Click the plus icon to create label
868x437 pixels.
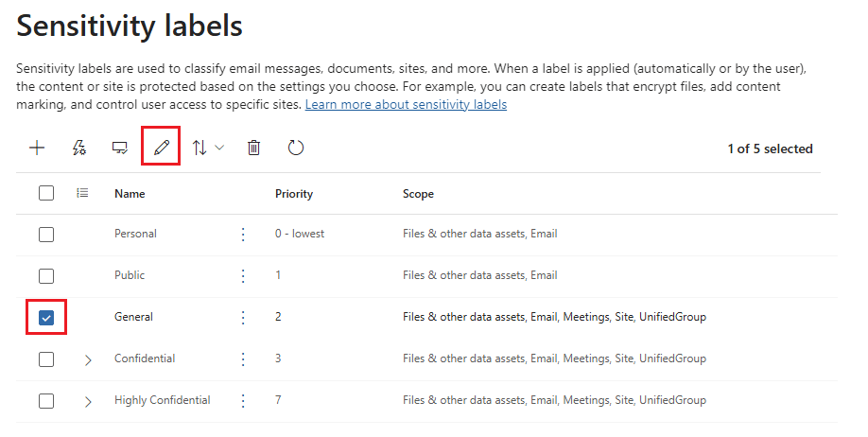pyautogui.click(x=38, y=148)
